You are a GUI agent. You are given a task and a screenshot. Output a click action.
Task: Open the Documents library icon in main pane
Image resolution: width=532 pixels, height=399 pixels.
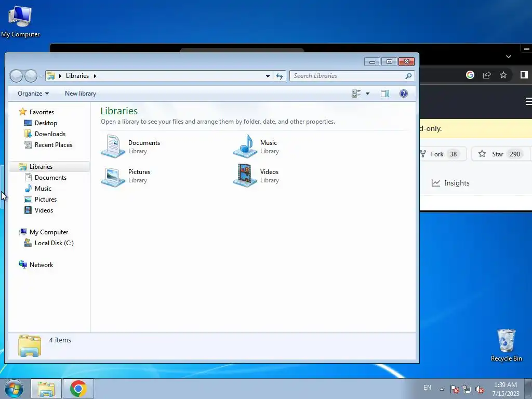click(x=113, y=146)
